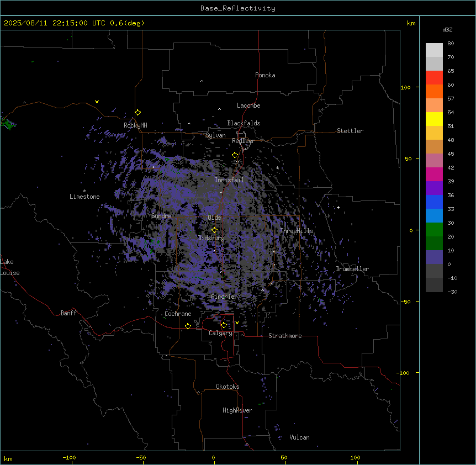Image resolution: width=476 pixels, height=465 pixels.
Task: Select the Okotoks label
Action: [x=228, y=387]
